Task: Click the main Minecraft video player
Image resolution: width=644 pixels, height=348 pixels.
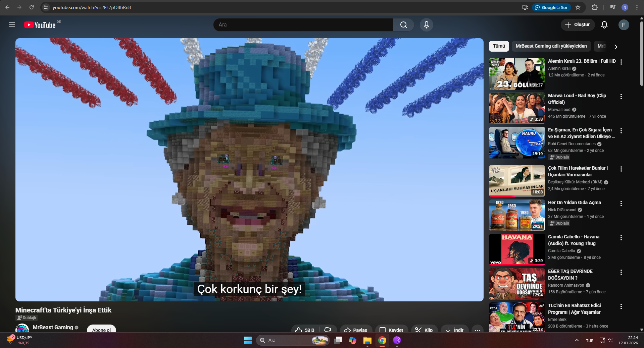Action: click(x=249, y=170)
